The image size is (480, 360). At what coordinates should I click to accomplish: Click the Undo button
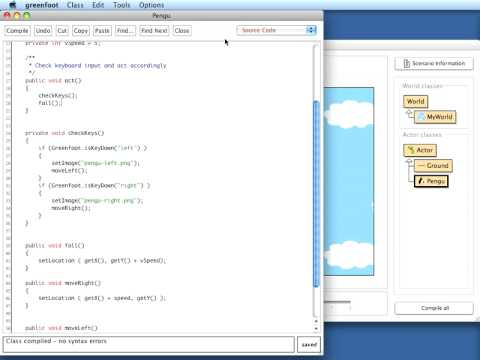tap(43, 30)
